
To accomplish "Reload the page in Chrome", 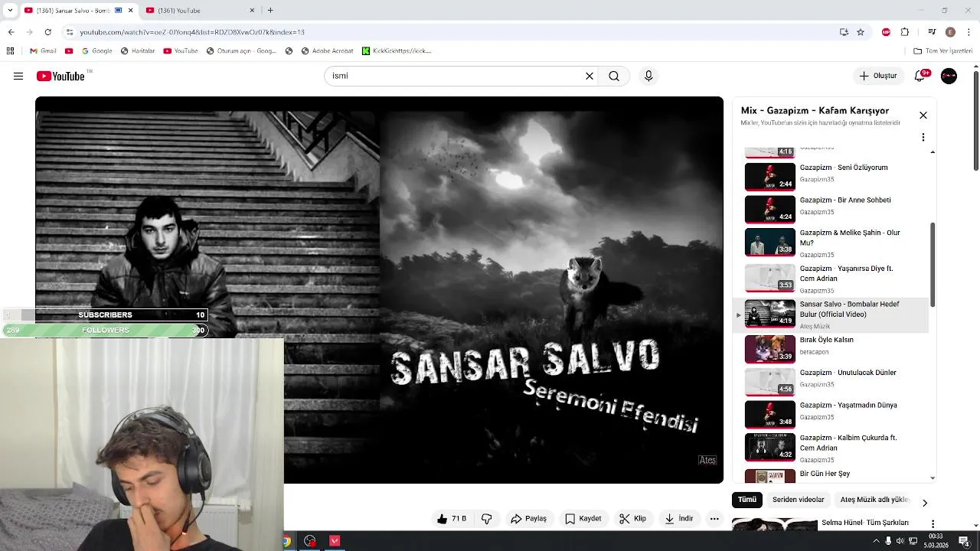I will coord(47,32).
